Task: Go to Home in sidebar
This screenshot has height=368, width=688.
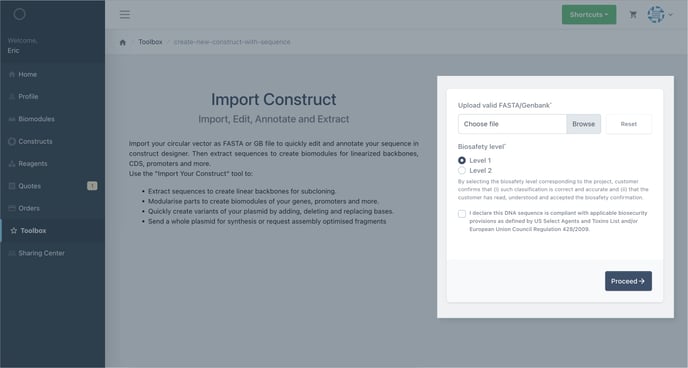Action: pyautogui.click(x=28, y=75)
